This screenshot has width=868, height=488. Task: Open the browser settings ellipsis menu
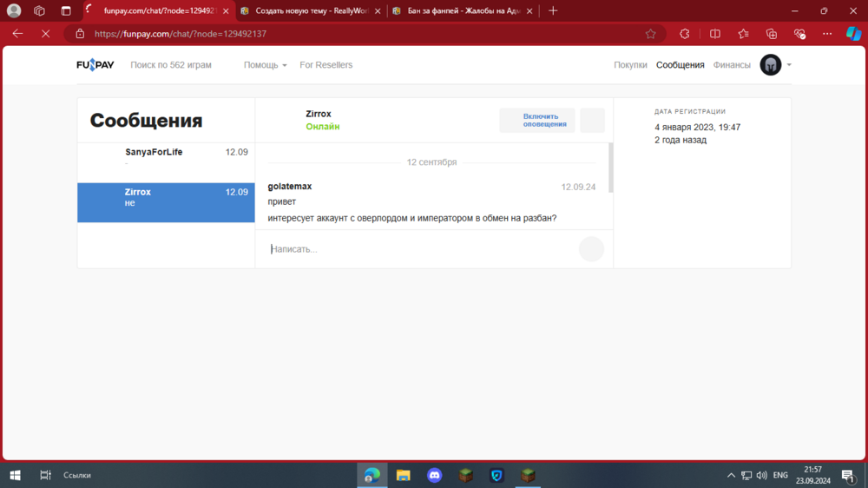click(x=827, y=34)
